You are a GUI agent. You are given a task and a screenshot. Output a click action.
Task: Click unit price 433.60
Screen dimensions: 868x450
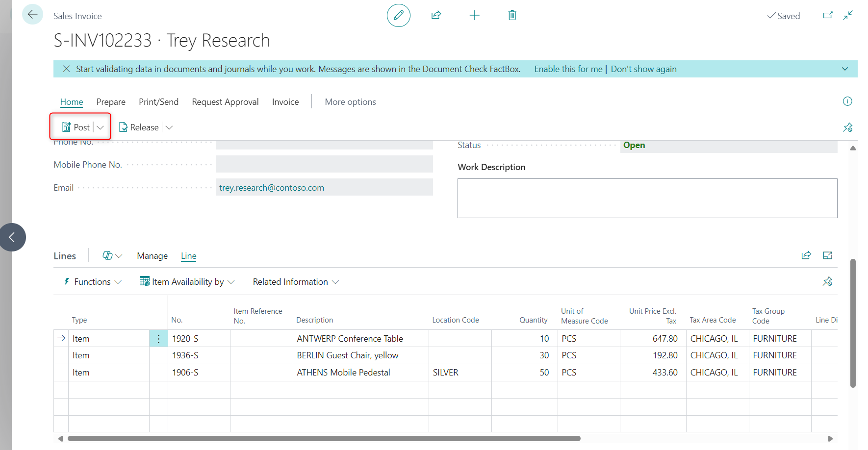[x=665, y=373]
